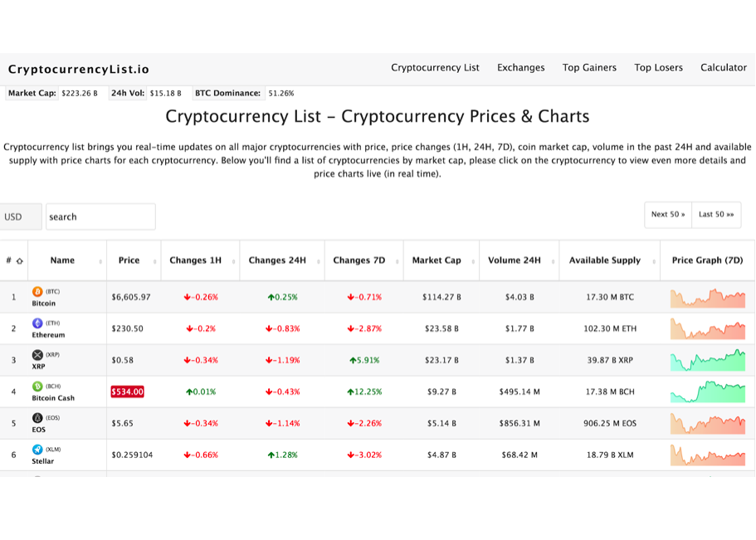Open the Top Gainers page
Image resolution: width=756 pixels, height=540 pixels.
(589, 68)
